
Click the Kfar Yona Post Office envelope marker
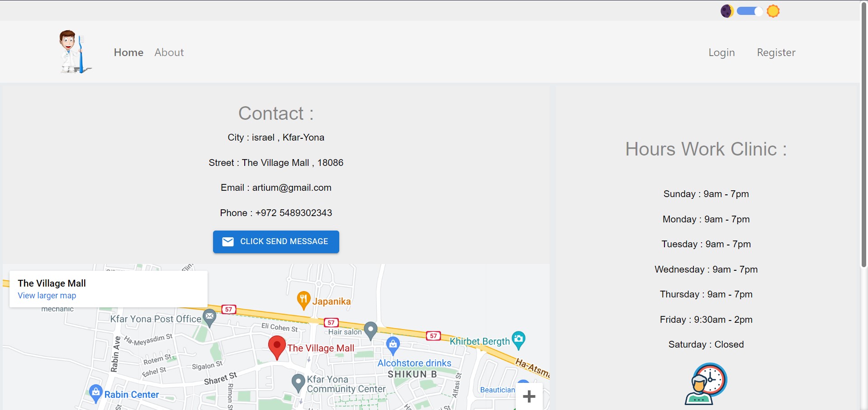tap(209, 316)
